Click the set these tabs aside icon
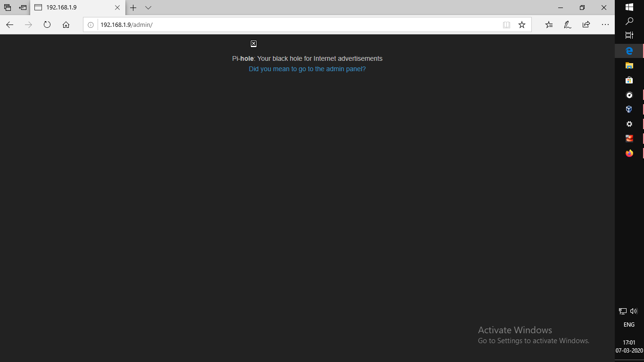644x362 pixels. click(22, 8)
